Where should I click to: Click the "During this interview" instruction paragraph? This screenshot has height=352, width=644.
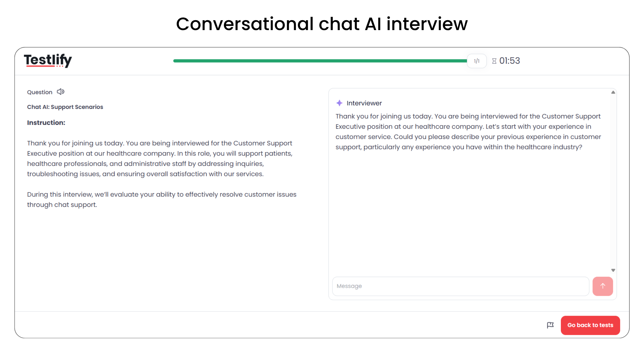tap(162, 199)
